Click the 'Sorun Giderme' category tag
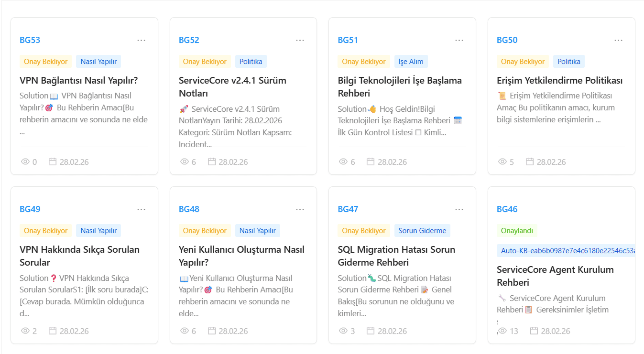 tap(422, 231)
